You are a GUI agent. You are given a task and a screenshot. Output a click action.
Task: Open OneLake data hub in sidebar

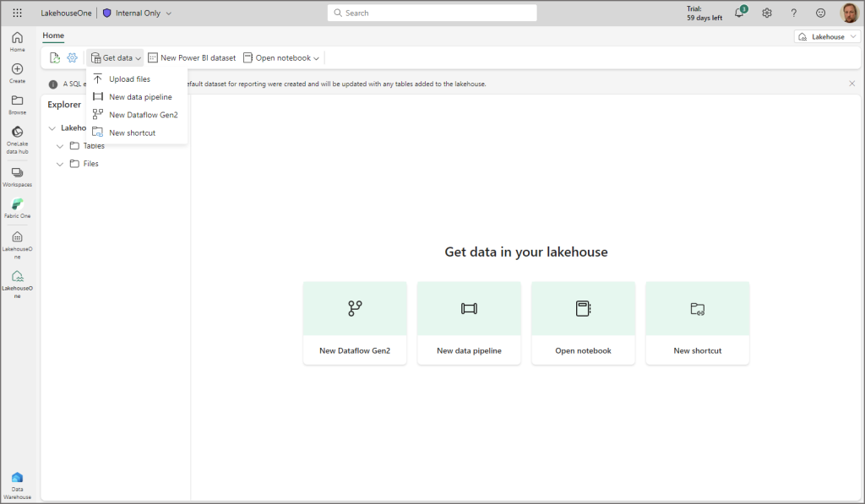click(x=17, y=139)
